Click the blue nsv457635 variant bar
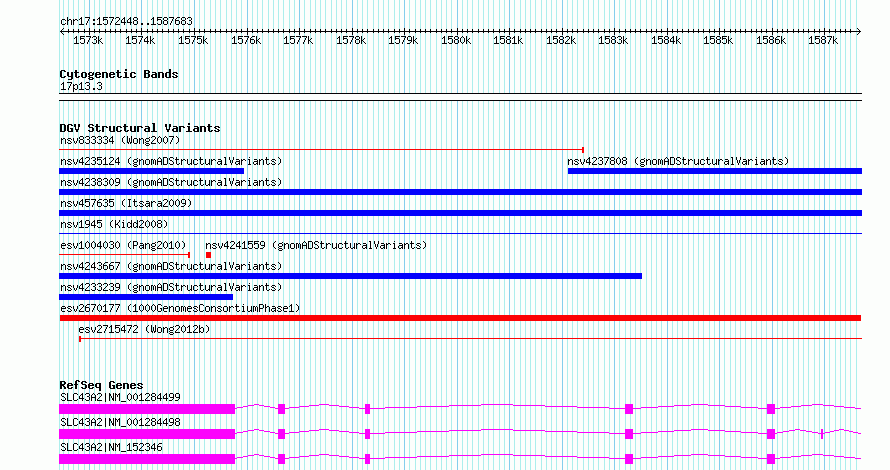 click(x=460, y=213)
